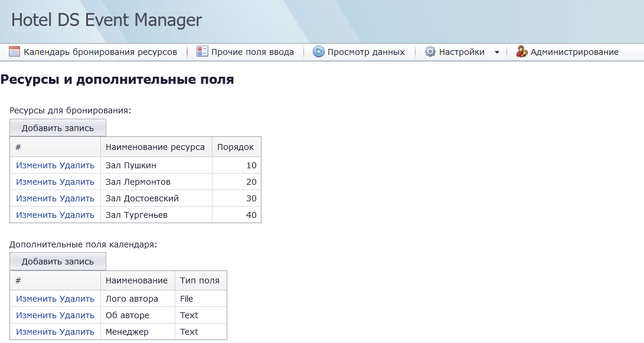Screen dimensions: 644x343
Task: Add a record to Ресурсы для бронирования
Action: click(x=58, y=128)
